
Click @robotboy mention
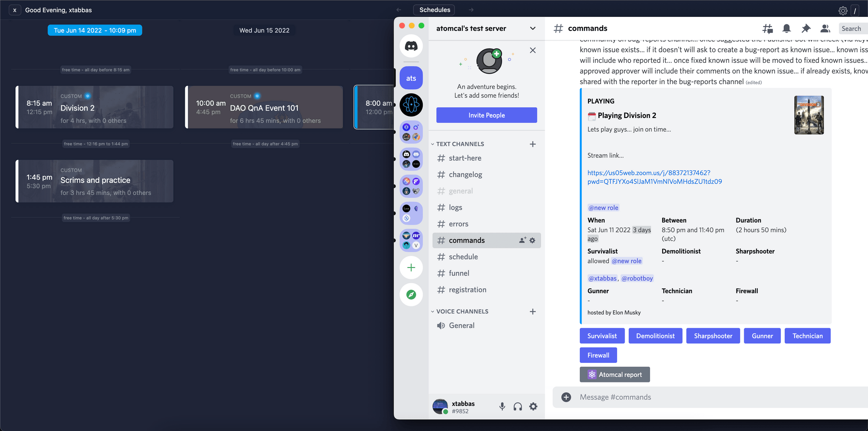coord(637,278)
